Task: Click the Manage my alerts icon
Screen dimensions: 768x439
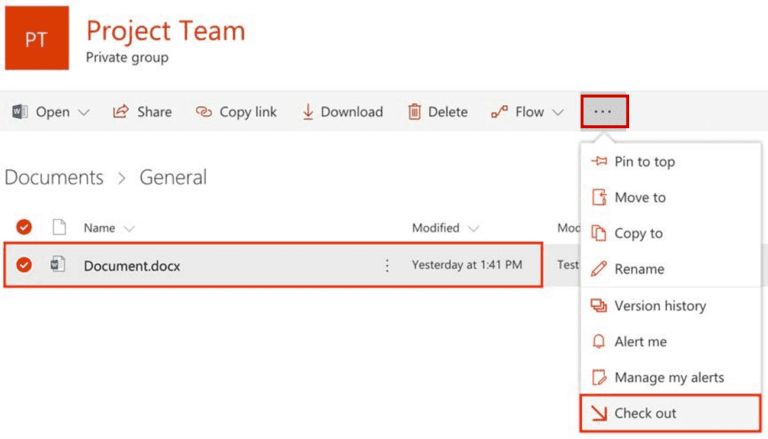Action: click(599, 377)
